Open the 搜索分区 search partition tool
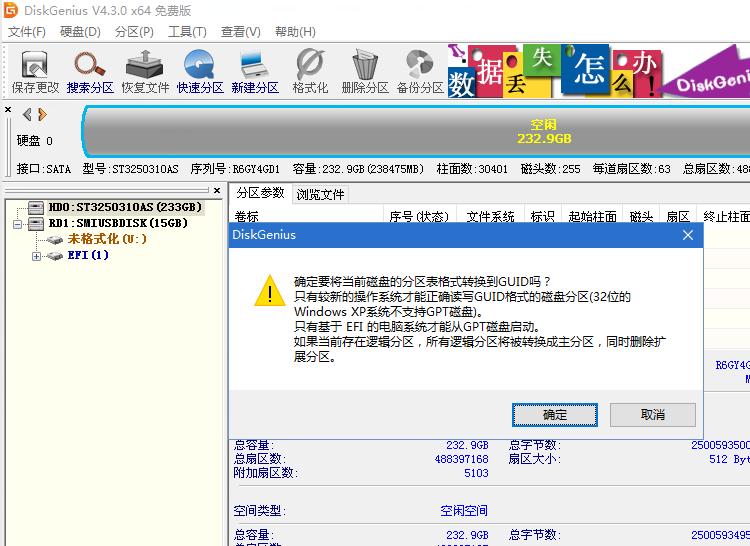750x546 pixels. click(90, 72)
